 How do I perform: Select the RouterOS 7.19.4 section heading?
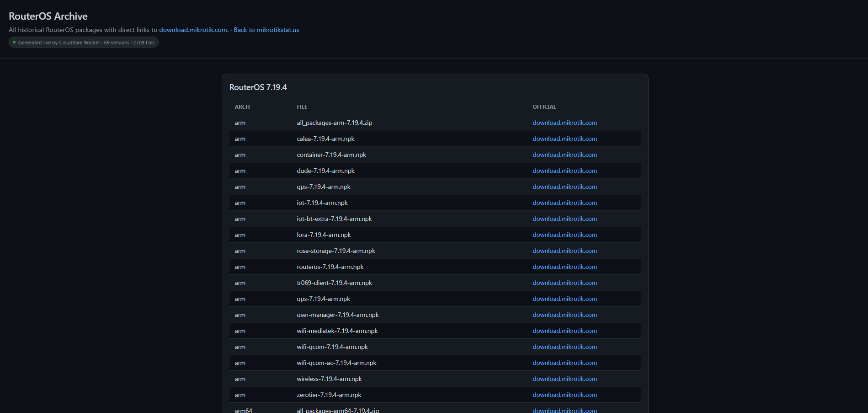pyautogui.click(x=258, y=87)
